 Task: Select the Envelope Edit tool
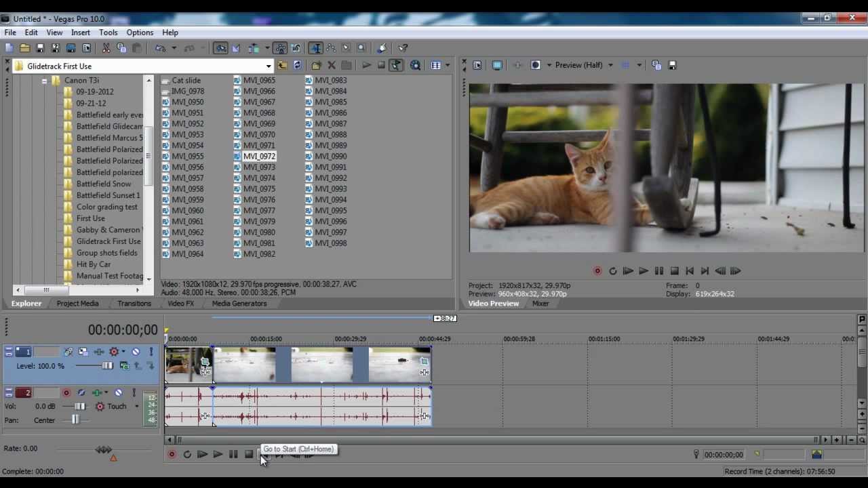point(331,48)
